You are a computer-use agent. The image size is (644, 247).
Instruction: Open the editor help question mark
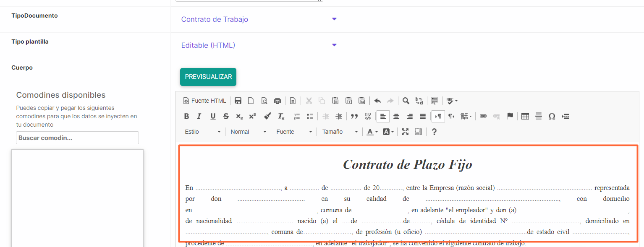tap(434, 132)
